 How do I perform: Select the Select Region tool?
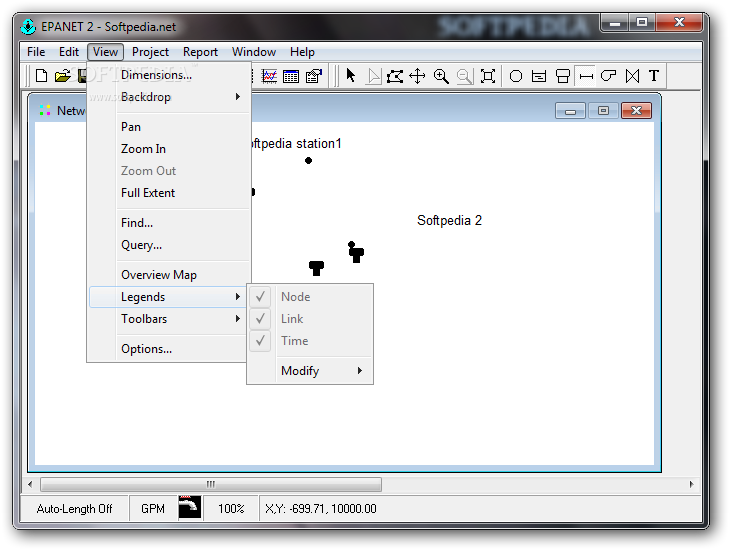(x=395, y=76)
